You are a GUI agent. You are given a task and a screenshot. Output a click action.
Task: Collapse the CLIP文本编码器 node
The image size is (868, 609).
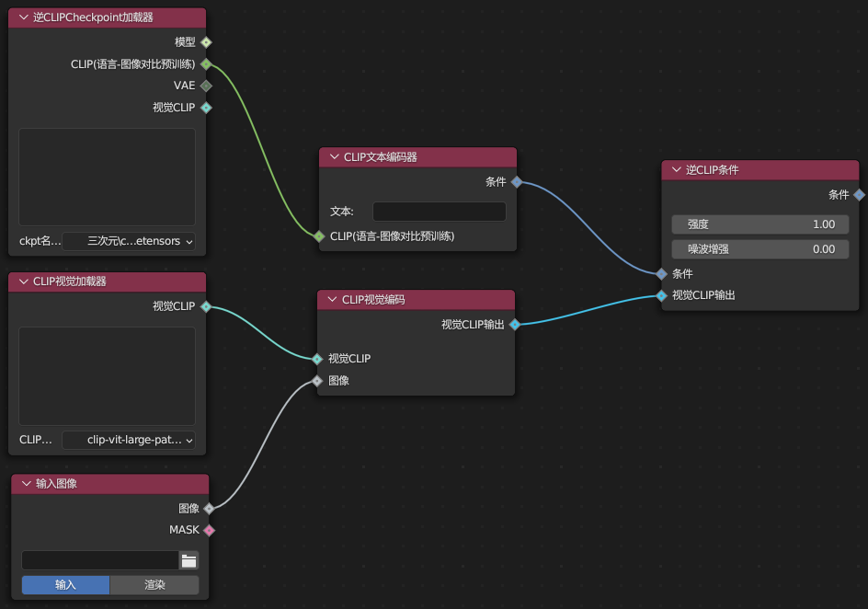pyautogui.click(x=335, y=157)
